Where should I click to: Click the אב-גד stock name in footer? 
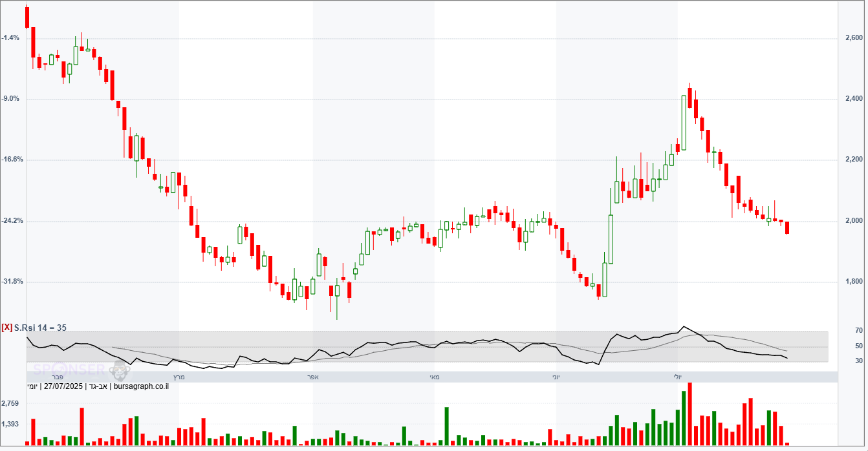coord(98,386)
